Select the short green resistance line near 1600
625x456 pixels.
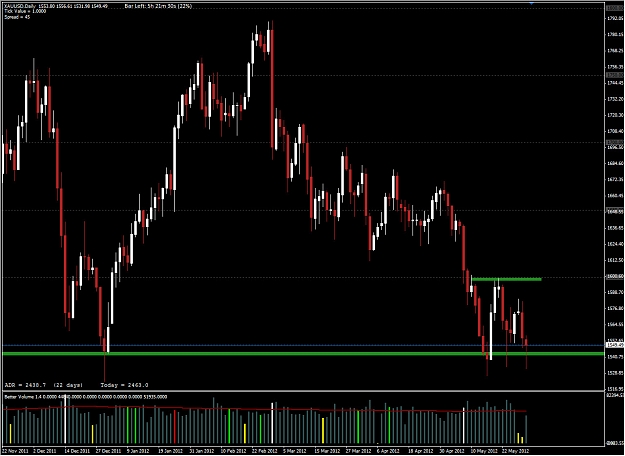coord(506,279)
